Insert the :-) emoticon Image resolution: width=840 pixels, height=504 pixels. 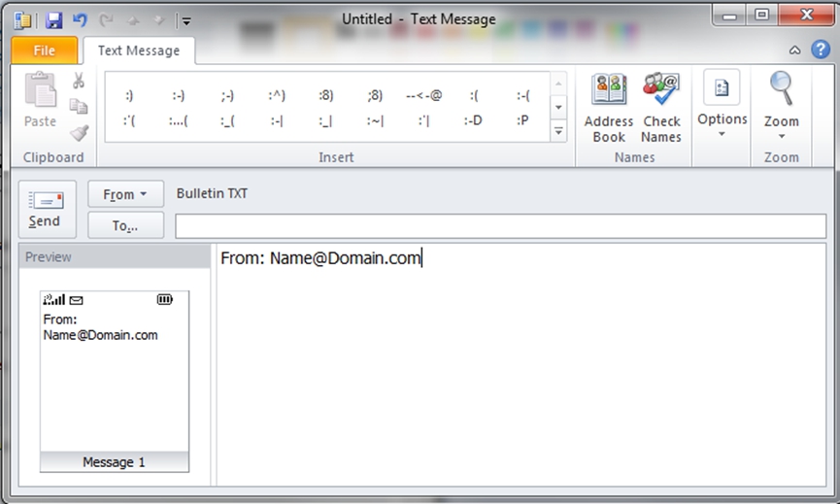pyautogui.click(x=179, y=95)
